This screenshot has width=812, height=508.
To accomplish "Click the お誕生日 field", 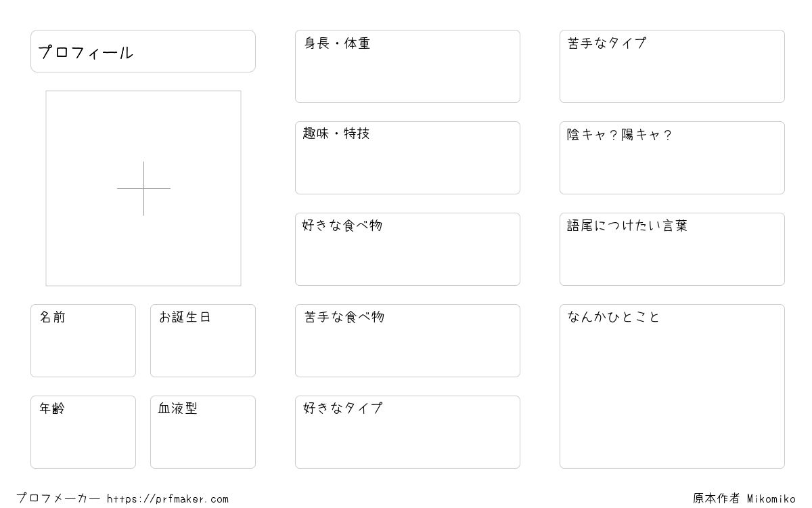I will pos(203,341).
